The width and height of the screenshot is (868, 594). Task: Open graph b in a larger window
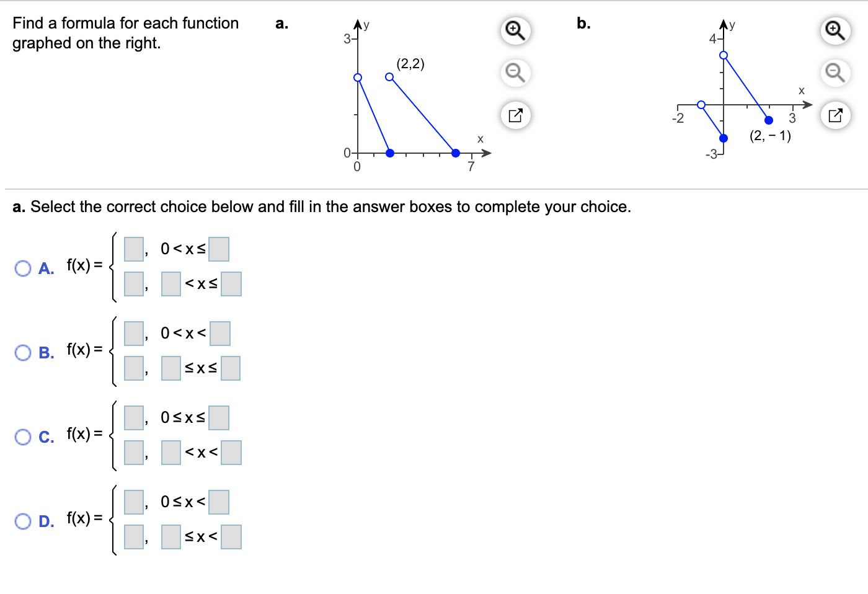click(835, 115)
